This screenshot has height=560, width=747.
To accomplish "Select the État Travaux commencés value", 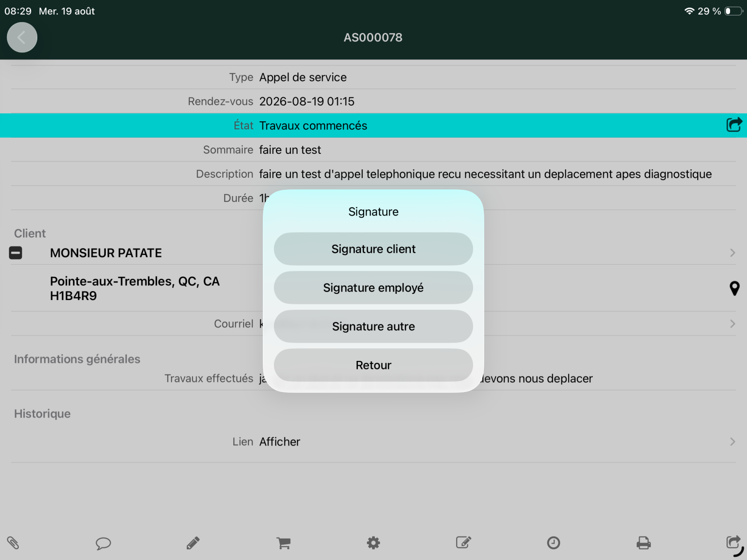I will [313, 125].
